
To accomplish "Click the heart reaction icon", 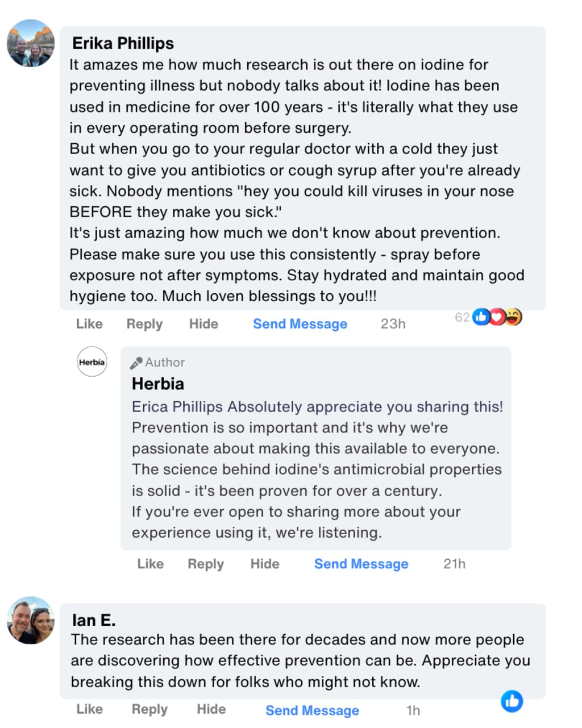I will pos(497,317).
